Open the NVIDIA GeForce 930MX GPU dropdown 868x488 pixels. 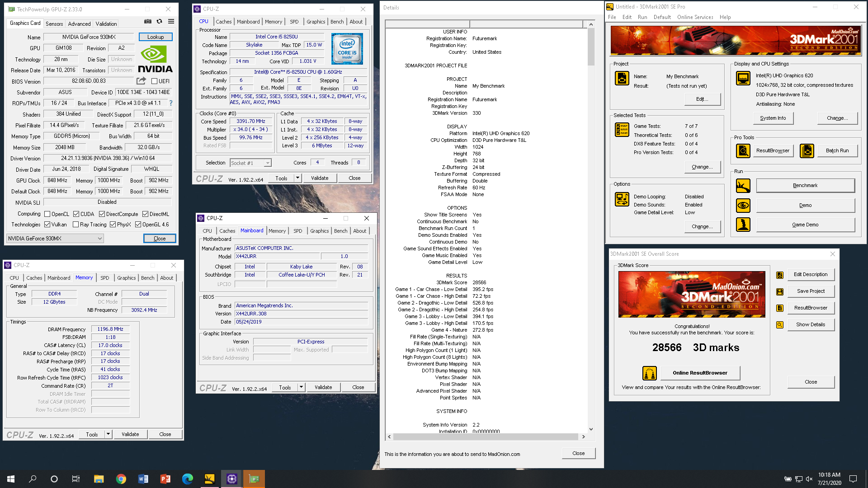[x=55, y=239]
